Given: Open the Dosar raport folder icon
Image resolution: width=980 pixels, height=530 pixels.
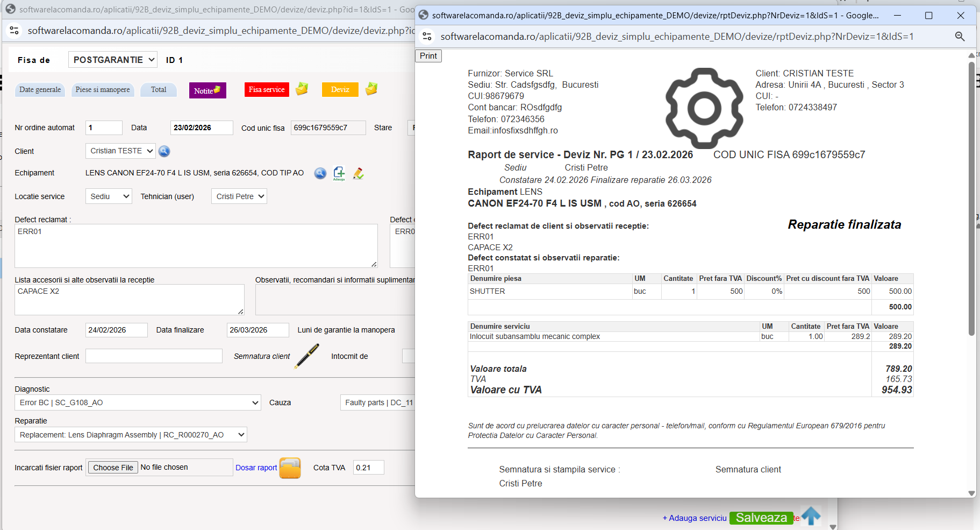Looking at the screenshot, I should click(x=290, y=468).
